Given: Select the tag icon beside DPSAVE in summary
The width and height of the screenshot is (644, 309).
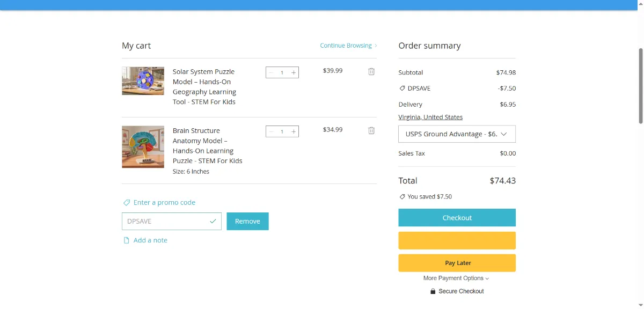Looking at the screenshot, I should point(402,88).
